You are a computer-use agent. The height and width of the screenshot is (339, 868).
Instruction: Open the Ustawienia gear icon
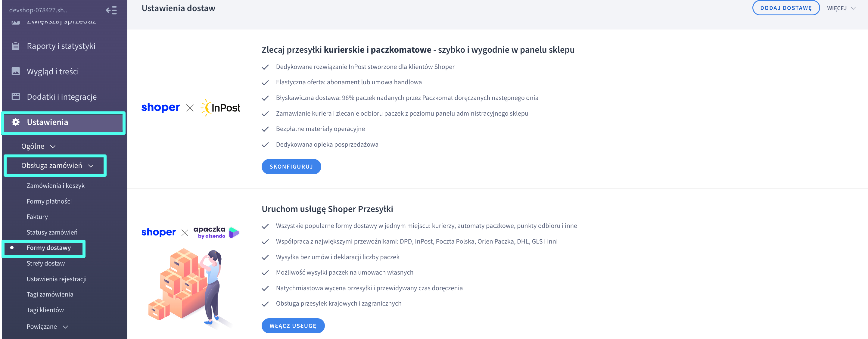click(x=15, y=122)
